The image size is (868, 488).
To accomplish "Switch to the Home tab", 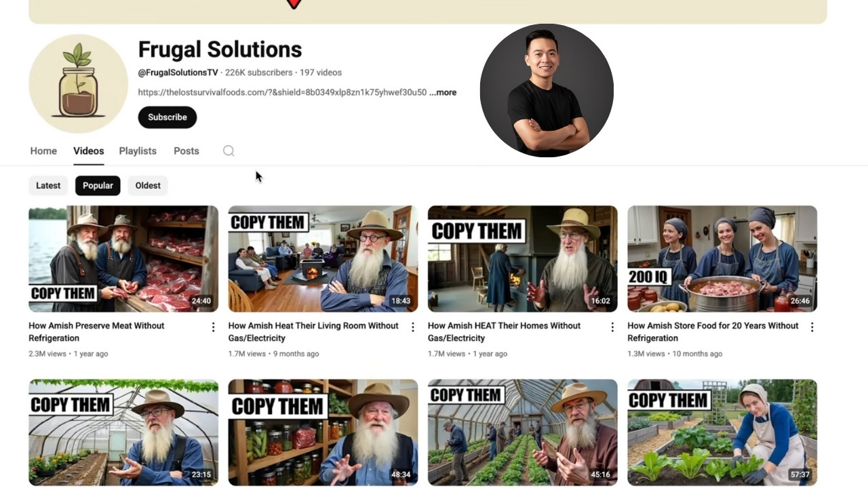I will pos(43,150).
